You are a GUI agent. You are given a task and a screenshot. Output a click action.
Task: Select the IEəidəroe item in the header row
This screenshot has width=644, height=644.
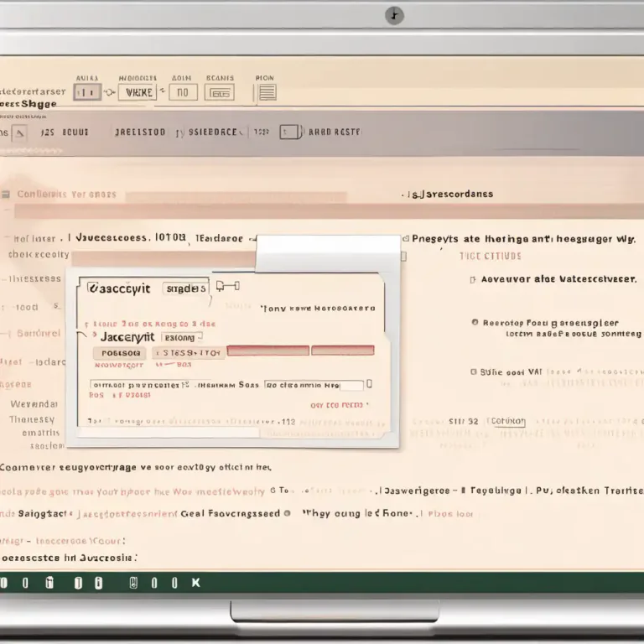pyautogui.click(x=220, y=238)
